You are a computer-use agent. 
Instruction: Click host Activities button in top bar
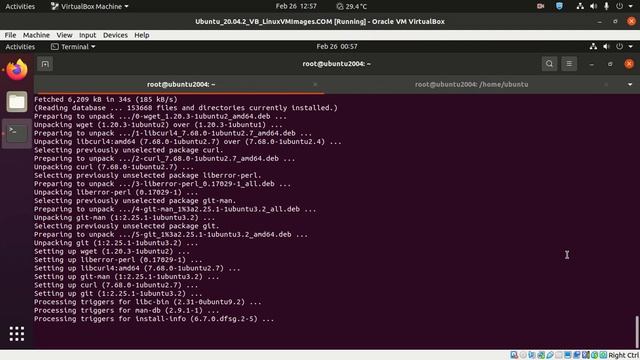pos(20,6)
